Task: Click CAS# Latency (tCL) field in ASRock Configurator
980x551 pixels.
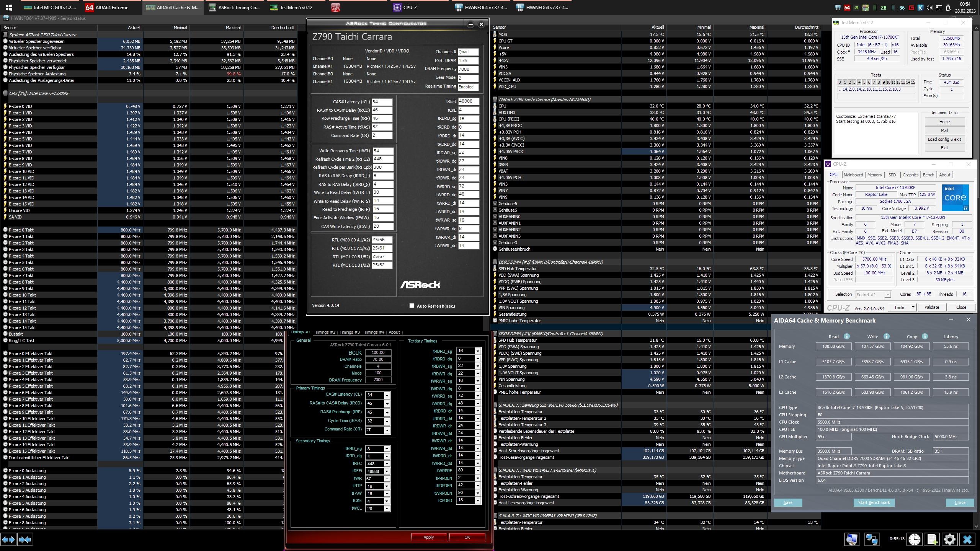Action: 382,102
